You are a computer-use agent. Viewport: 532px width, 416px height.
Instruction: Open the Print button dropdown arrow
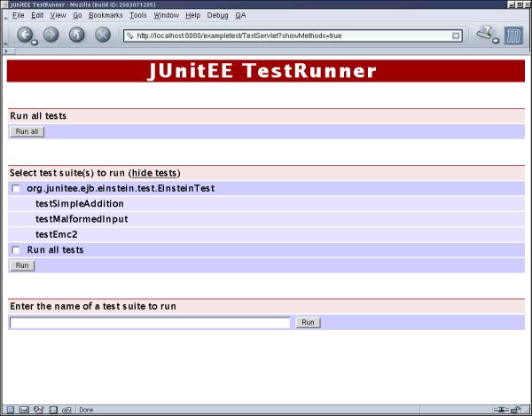[x=496, y=41]
